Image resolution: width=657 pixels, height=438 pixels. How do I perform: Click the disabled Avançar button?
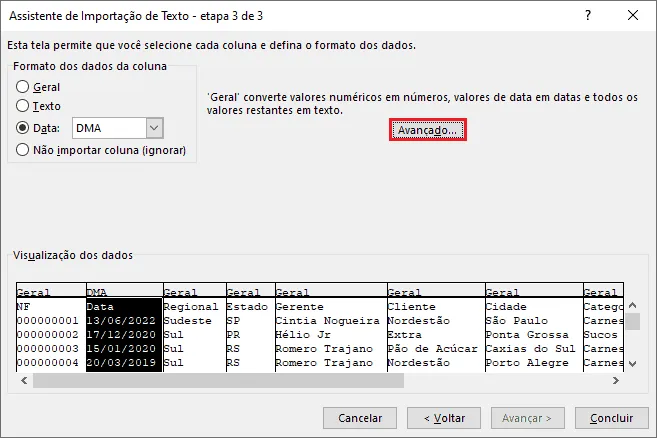(x=528, y=418)
